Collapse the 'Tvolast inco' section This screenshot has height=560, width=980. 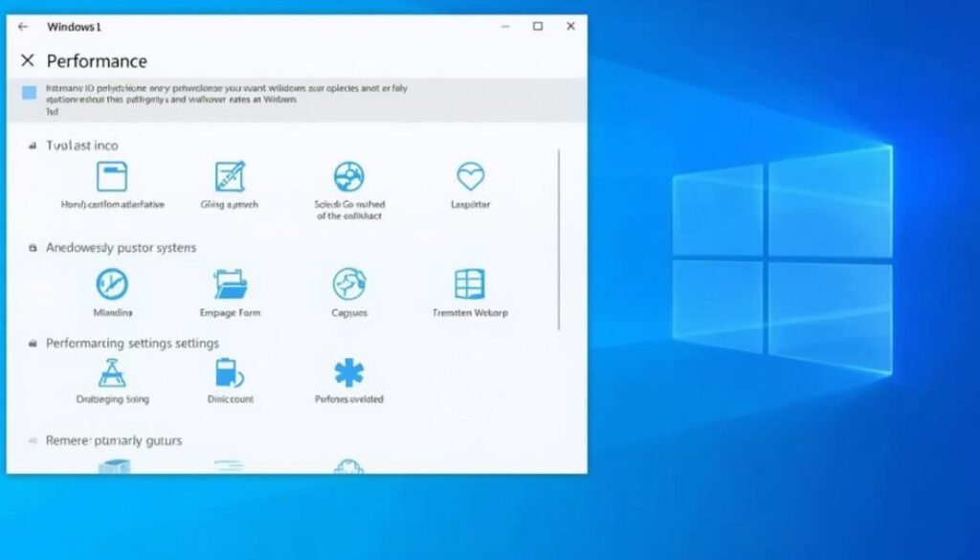tap(33, 146)
